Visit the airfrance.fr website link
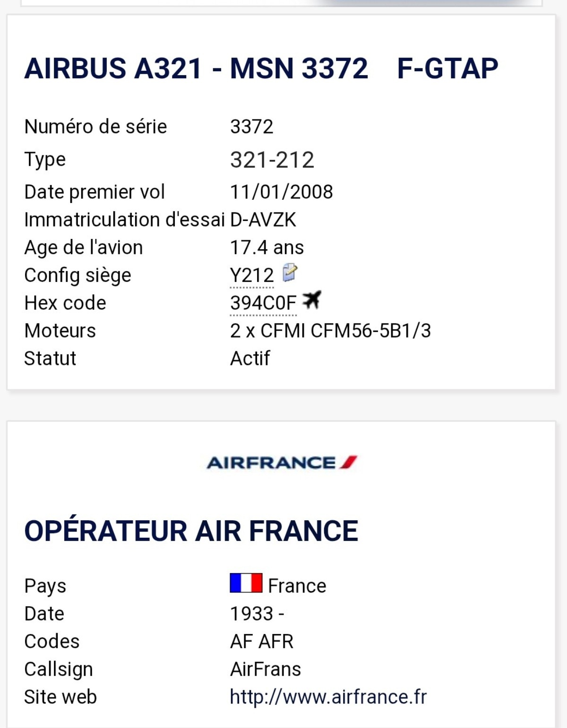Screen dimensions: 567x728 [x=328, y=697]
